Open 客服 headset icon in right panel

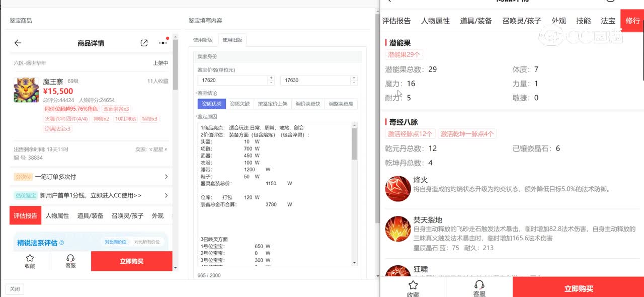coord(479,285)
